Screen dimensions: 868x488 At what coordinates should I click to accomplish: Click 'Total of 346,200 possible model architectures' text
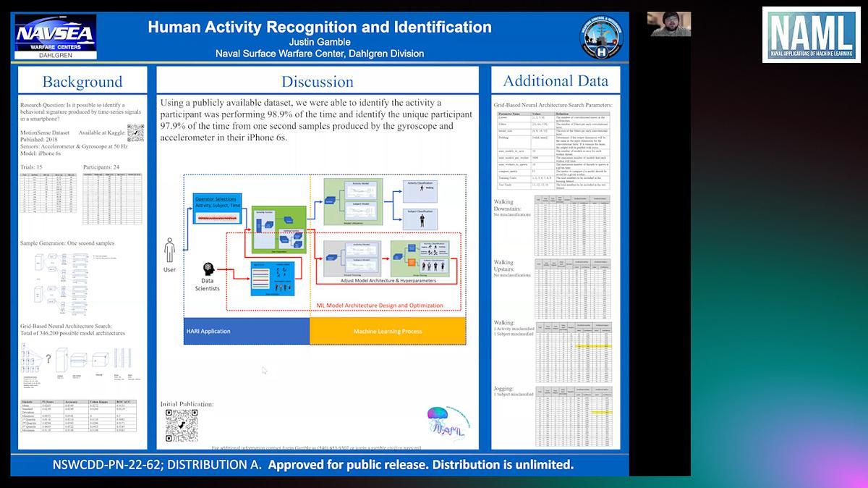(x=72, y=333)
